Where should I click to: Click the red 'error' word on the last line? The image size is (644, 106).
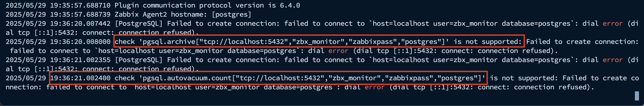pos(375,87)
